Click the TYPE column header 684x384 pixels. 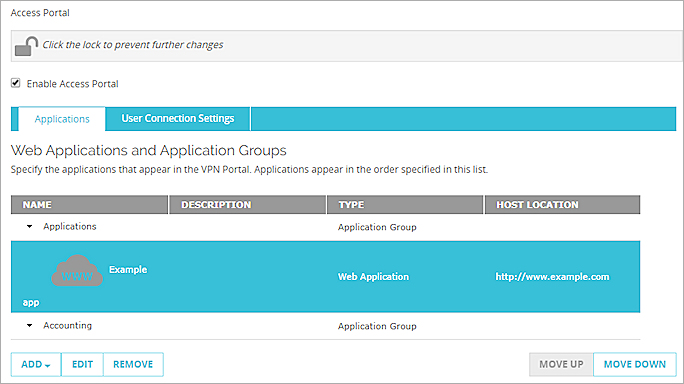click(405, 205)
